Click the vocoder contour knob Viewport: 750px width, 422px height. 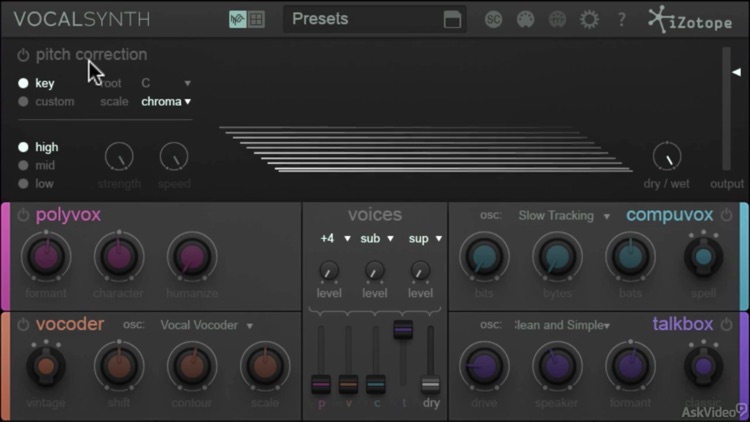coord(192,366)
